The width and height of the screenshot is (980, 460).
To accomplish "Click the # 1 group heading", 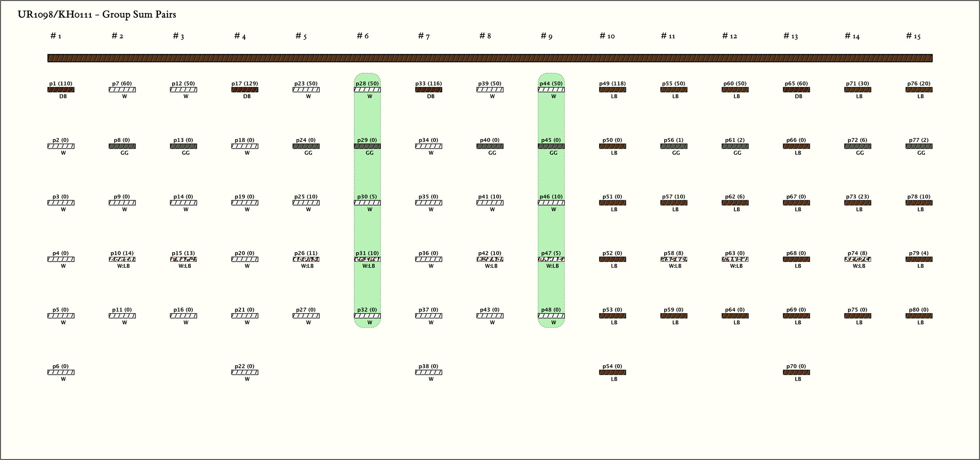I will click(x=56, y=36).
